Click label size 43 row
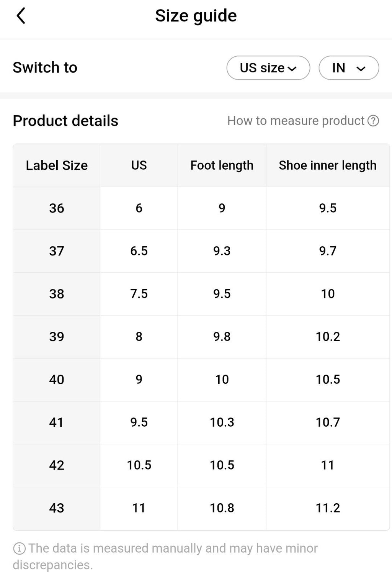Image resolution: width=392 pixels, height=578 pixels. pos(57,508)
